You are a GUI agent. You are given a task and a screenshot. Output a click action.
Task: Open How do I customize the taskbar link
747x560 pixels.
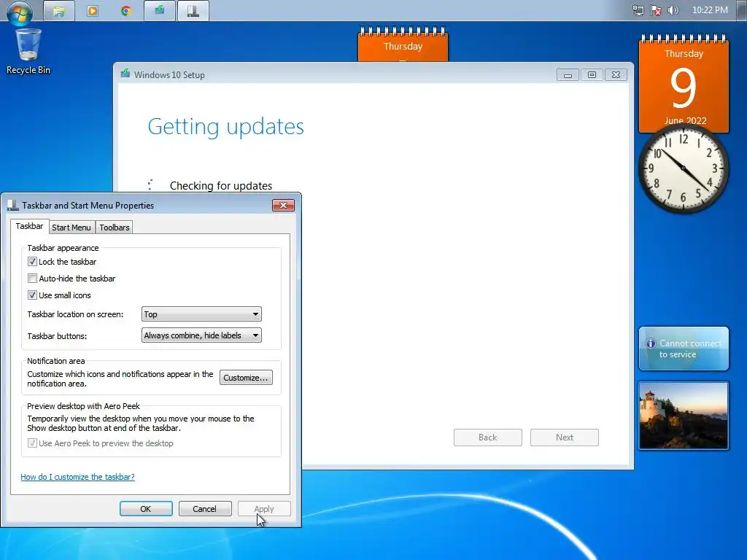pyautogui.click(x=77, y=477)
